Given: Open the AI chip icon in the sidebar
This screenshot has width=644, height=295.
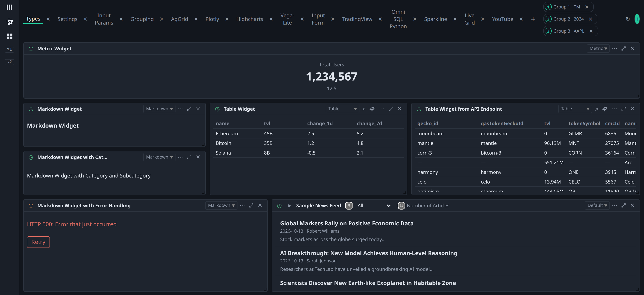Looking at the screenshot, I should point(9,22).
